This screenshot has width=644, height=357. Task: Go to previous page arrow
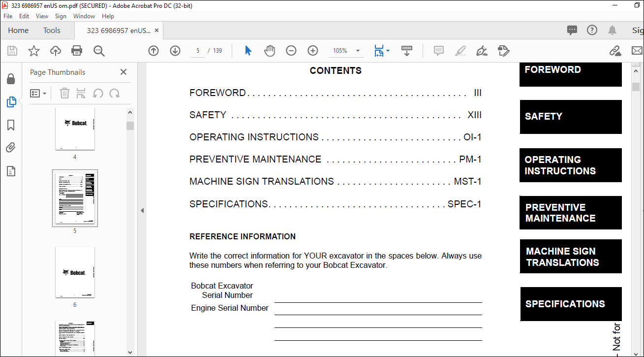click(x=153, y=51)
